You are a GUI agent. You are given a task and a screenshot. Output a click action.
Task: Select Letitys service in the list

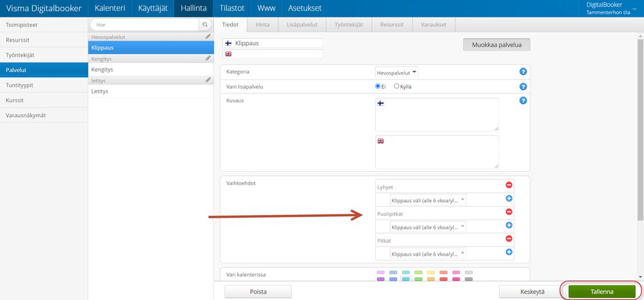[151, 91]
